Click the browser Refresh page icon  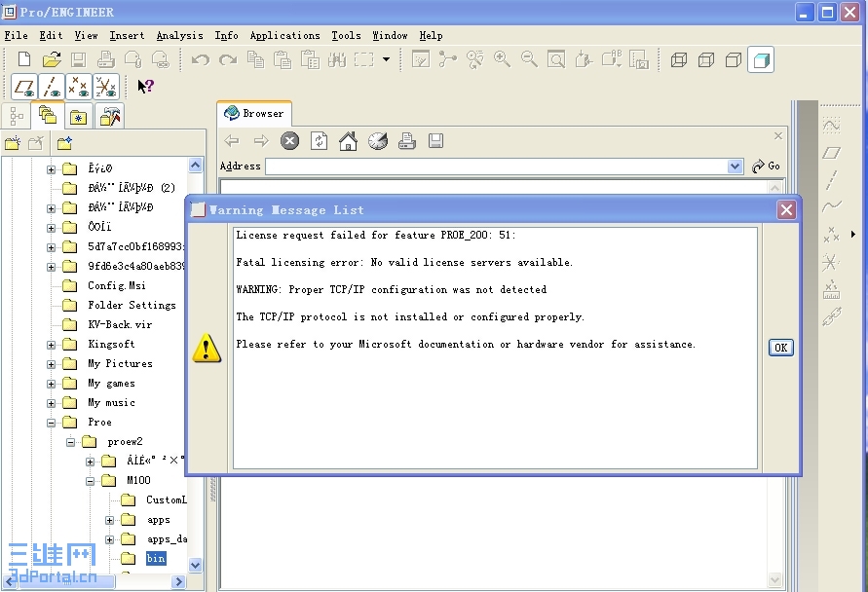coord(319,141)
